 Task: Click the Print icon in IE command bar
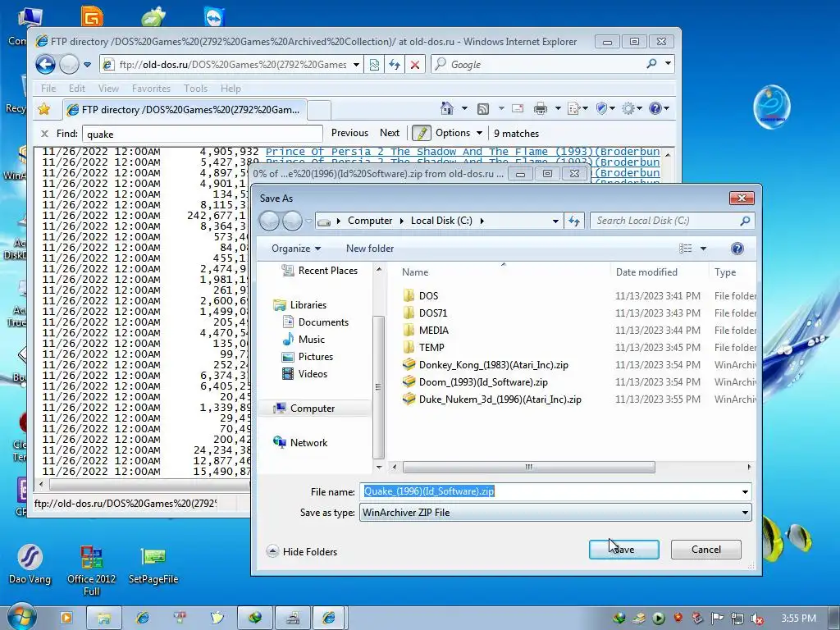pos(541,109)
